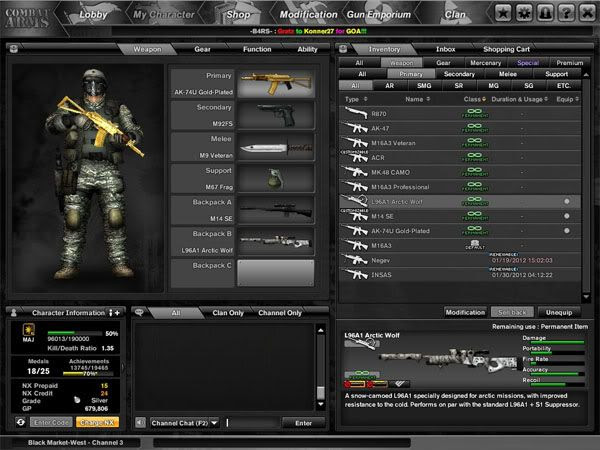Switch to the Shopping Cart tab
Image resolution: width=600 pixels, height=450 pixels.
(506, 49)
